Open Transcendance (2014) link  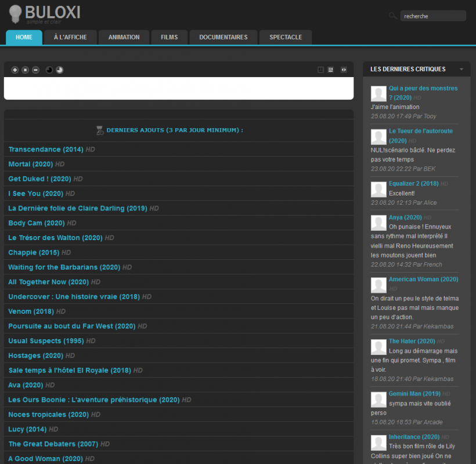point(46,150)
